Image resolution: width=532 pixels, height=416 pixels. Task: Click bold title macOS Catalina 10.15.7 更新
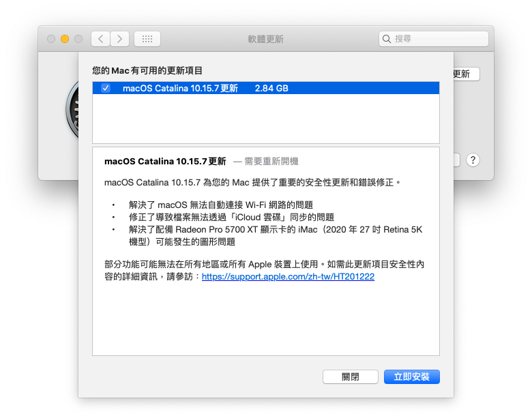click(165, 161)
